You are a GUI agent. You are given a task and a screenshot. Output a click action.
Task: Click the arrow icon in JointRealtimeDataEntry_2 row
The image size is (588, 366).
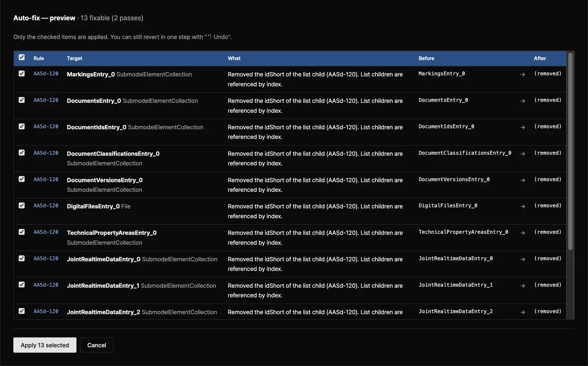pos(522,312)
